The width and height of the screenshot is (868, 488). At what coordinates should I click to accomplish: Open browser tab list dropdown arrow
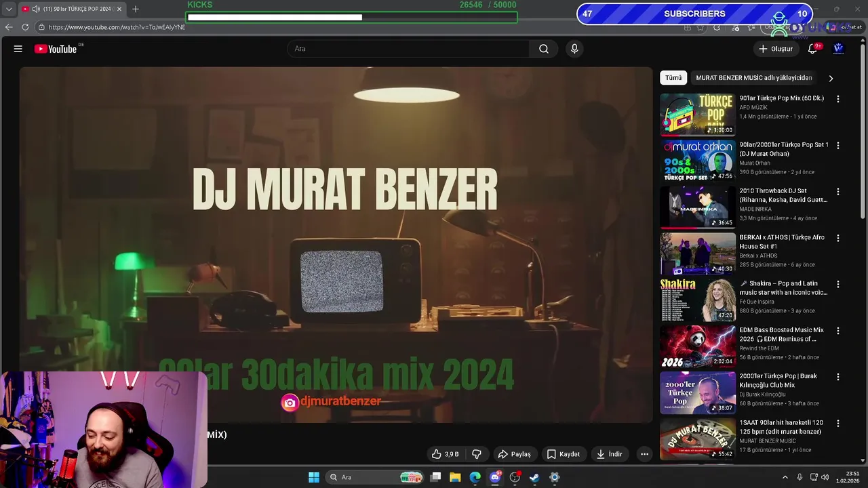point(9,9)
